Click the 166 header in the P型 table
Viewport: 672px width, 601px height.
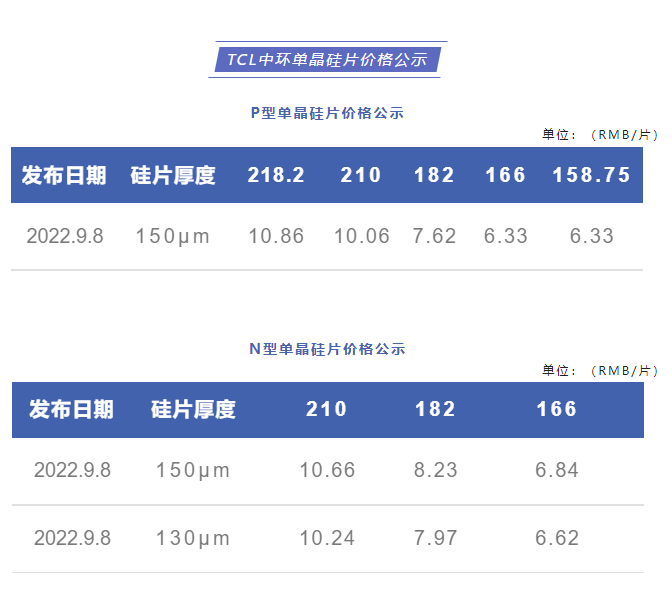(x=505, y=175)
